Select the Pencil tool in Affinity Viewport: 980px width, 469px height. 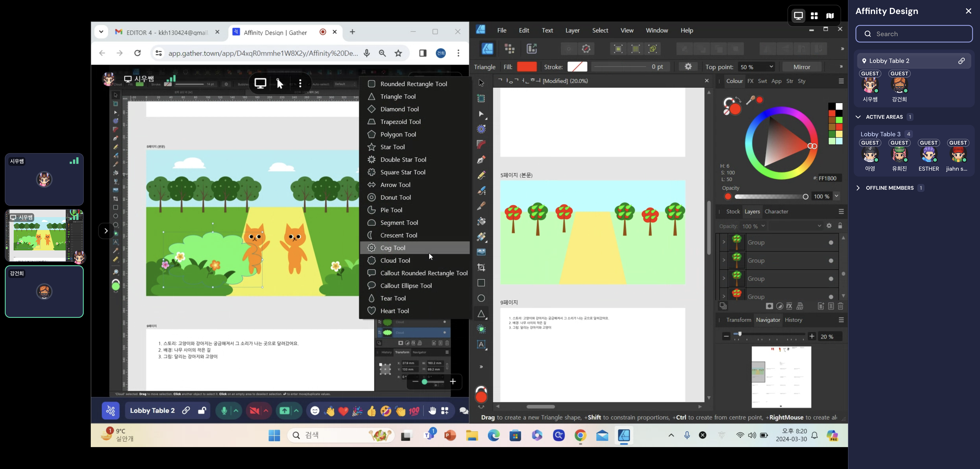tap(481, 175)
